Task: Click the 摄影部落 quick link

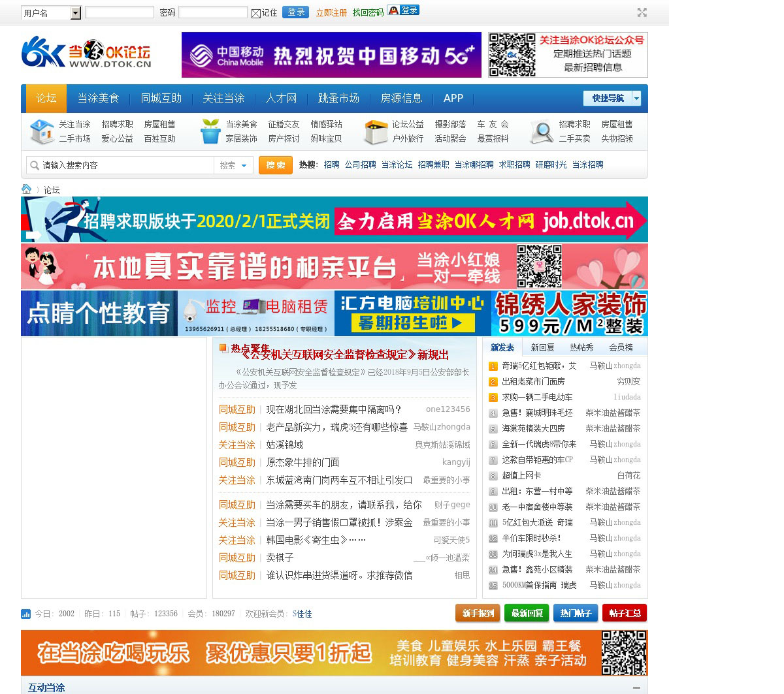Action: pyautogui.click(x=450, y=124)
